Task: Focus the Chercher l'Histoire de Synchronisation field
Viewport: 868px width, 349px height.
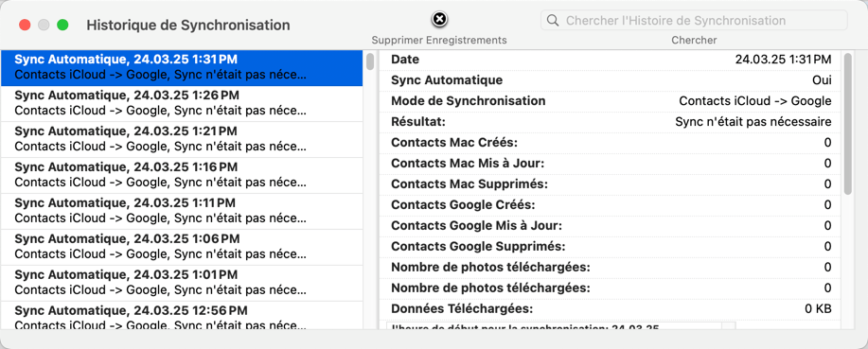Action: pos(694,21)
